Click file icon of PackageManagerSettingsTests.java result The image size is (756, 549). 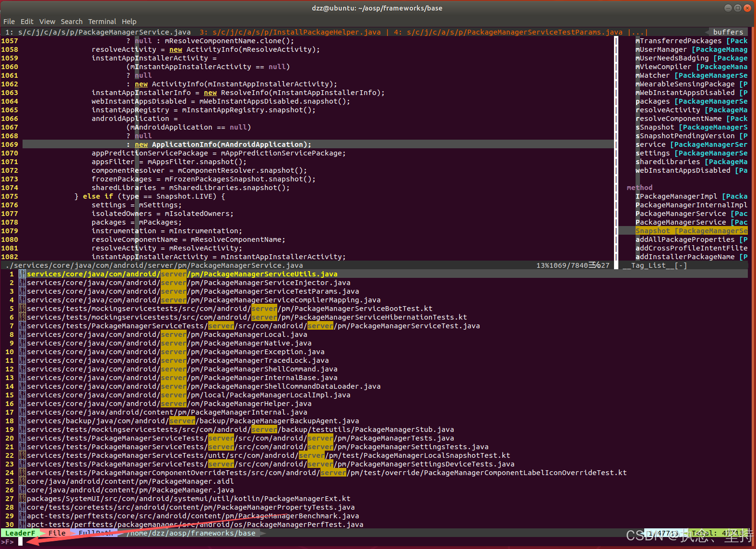(x=22, y=447)
